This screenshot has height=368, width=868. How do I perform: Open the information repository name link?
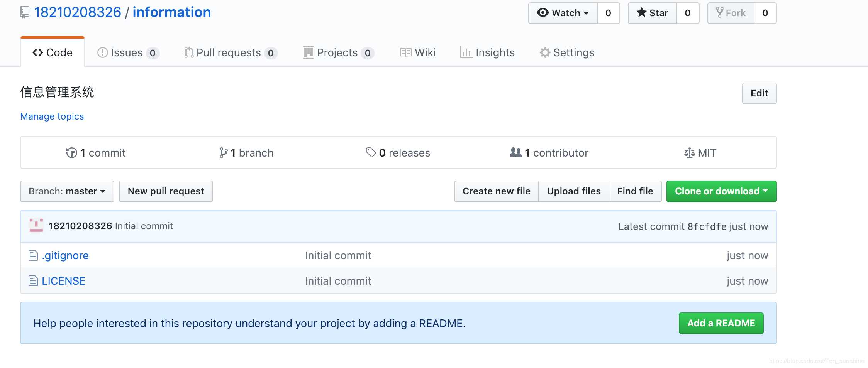(172, 12)
